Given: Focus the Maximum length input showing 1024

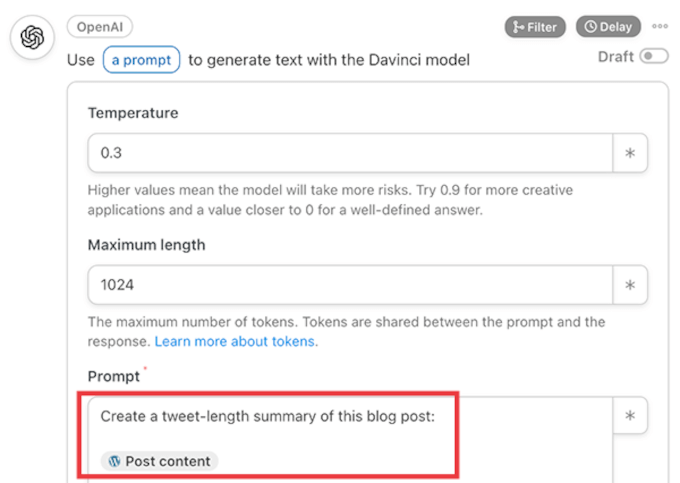Looking at the screenshot, I should 350,285.
